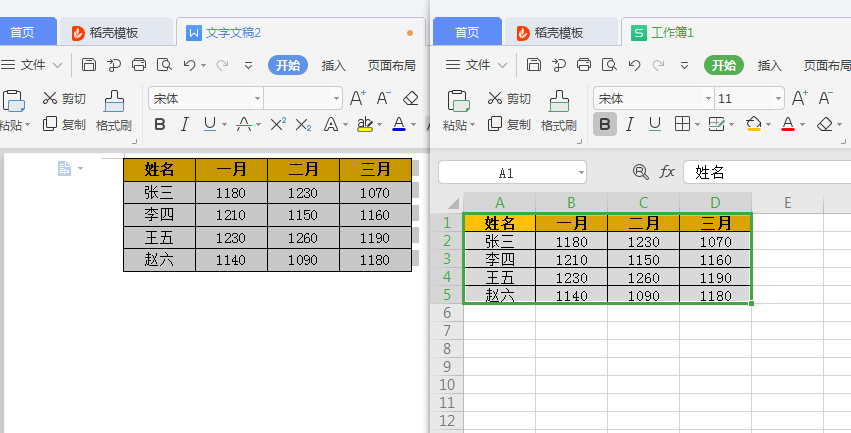Expand the A1 name box dropdown
The width and height of the screenshot is (851, 433).
[580, 173]
